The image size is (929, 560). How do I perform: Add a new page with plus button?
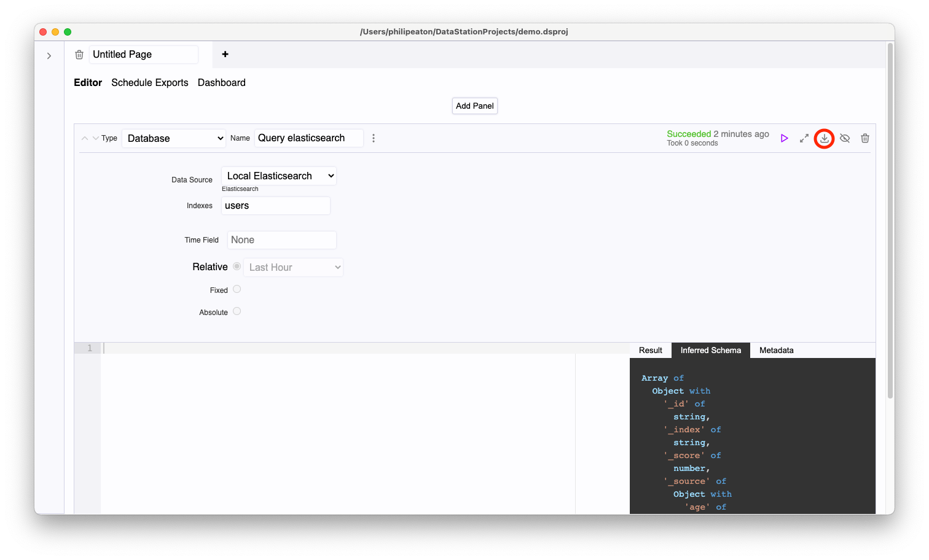(225, 55)
